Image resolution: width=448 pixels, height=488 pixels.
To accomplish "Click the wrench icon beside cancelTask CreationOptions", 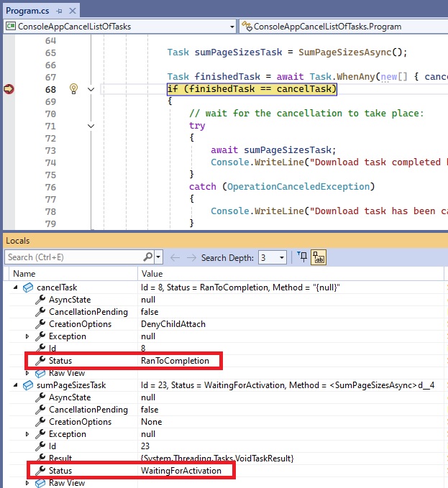I will pos(40,324).
